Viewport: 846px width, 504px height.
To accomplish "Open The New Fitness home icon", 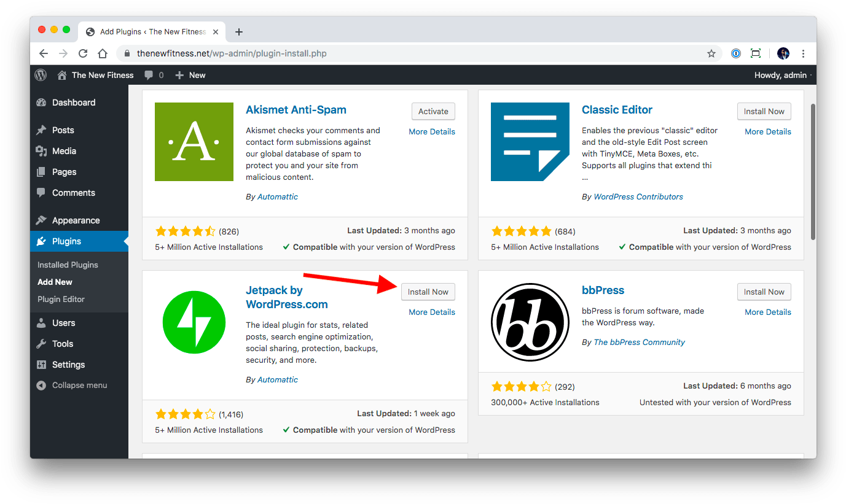I will point(62,75).
